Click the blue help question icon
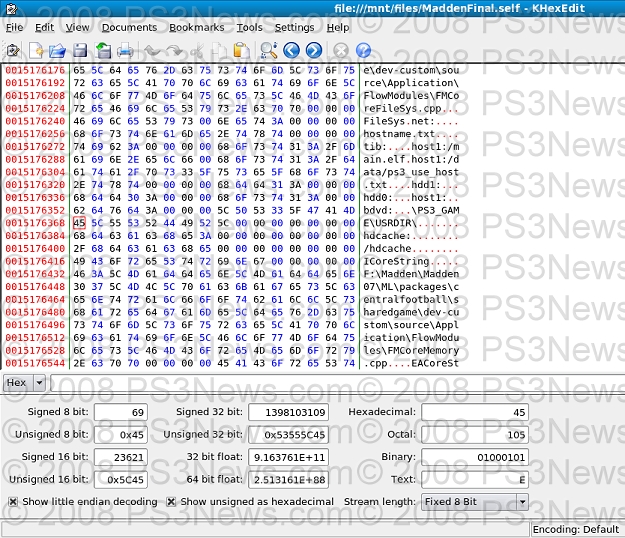The image size is (625, 538). pyautogui.click(x=363, y=51)
